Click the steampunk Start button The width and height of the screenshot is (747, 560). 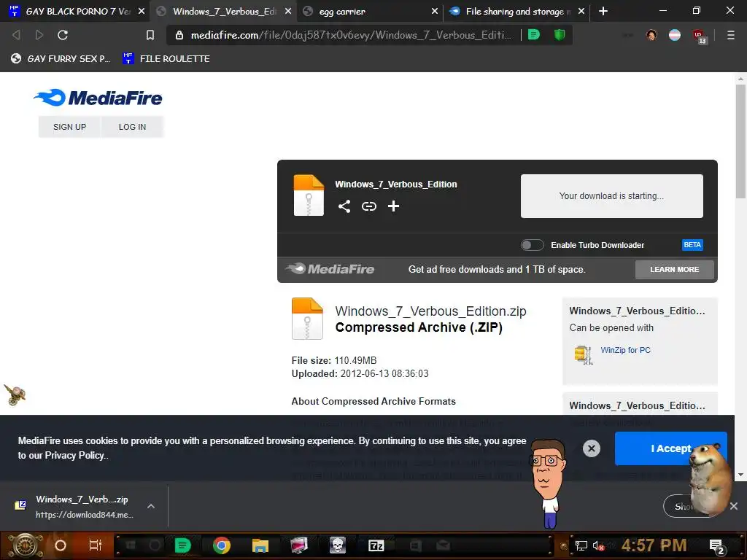click(x=25, y=546)
